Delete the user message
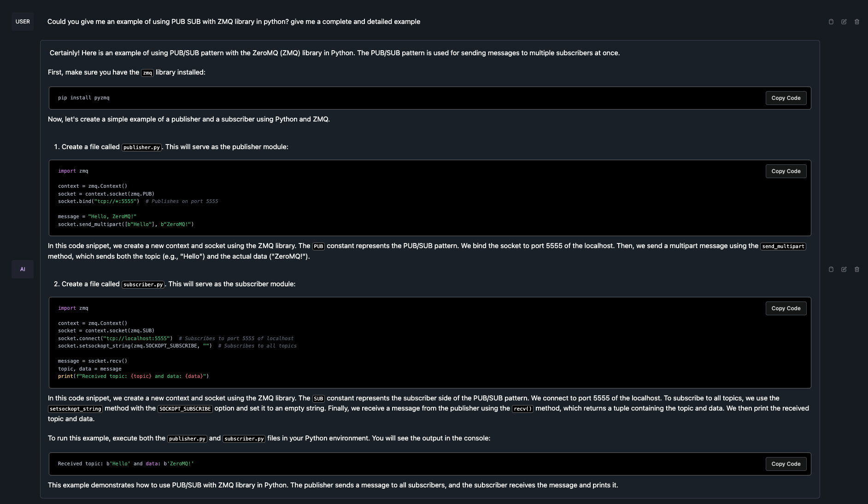Viewport: 868px width, 504px height. [857, 22]
